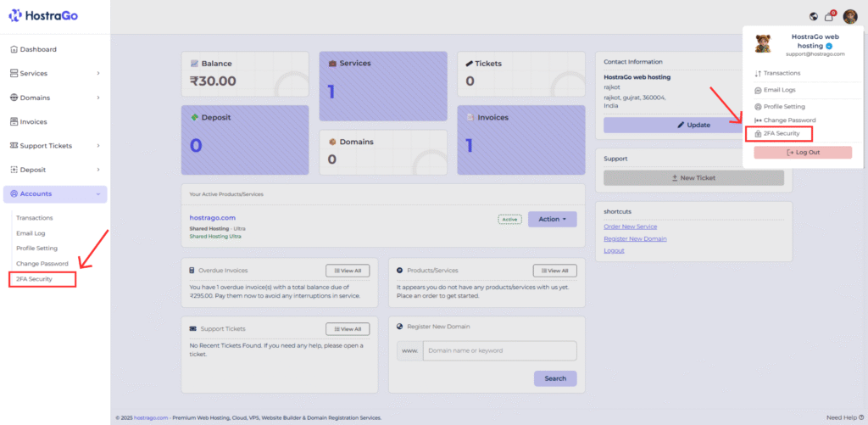
Task: Click the Deposit icon in sidebar
Action: tap(14, 170)
